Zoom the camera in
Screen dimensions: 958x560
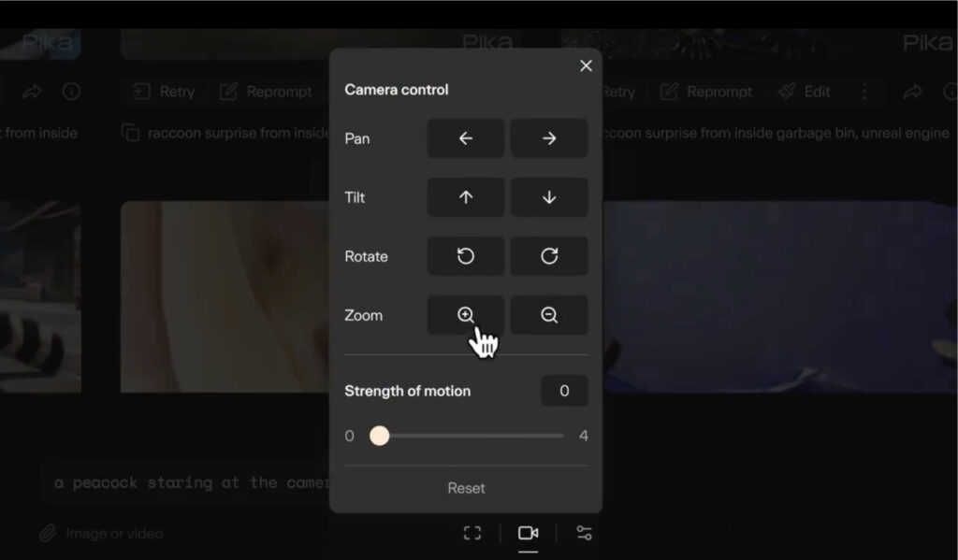click(x=465, y=315)
